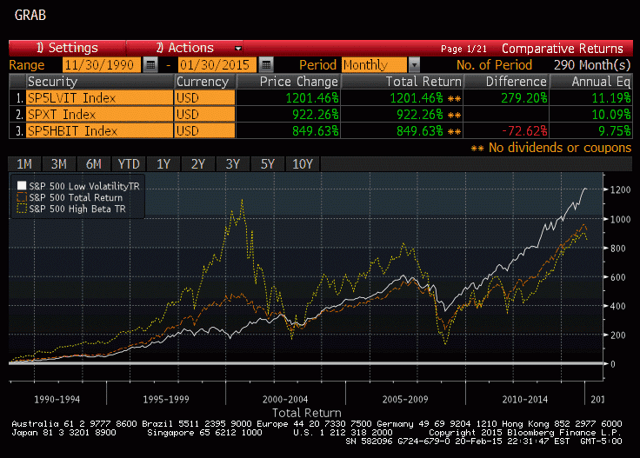This screenshot has height=458, width=640.
Task: Open the start date calendar picker icon
Action: pos(151,65)
